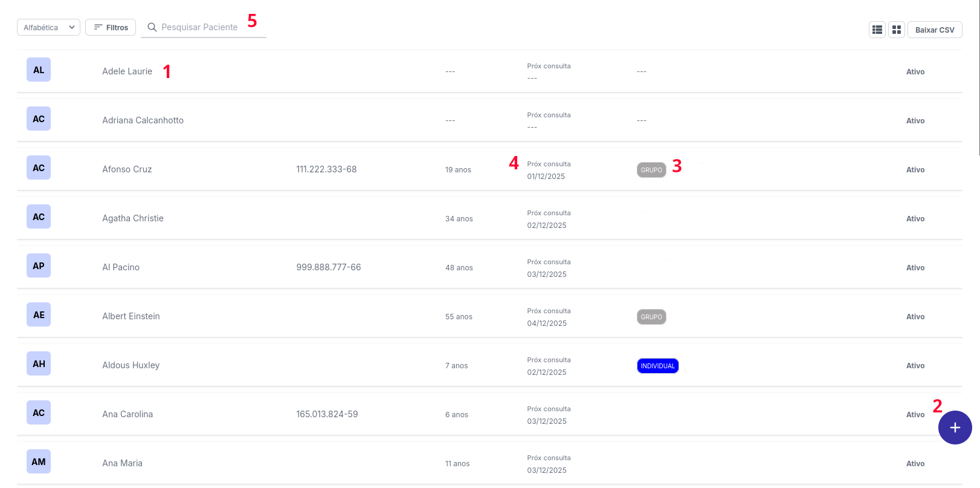Switch to list view layout
980x488 pixels.
point(877,30)
